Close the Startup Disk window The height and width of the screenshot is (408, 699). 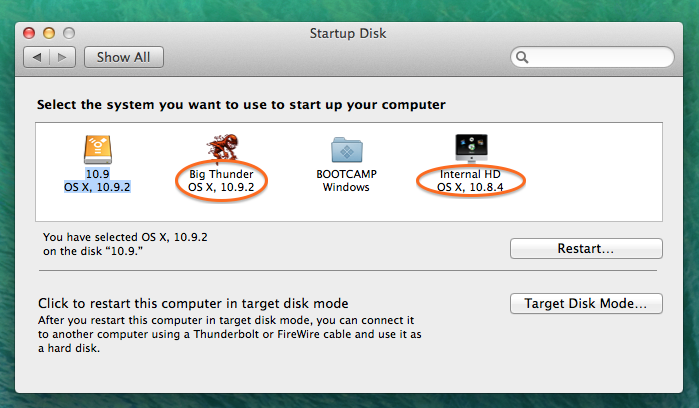[x=29, y=33]
